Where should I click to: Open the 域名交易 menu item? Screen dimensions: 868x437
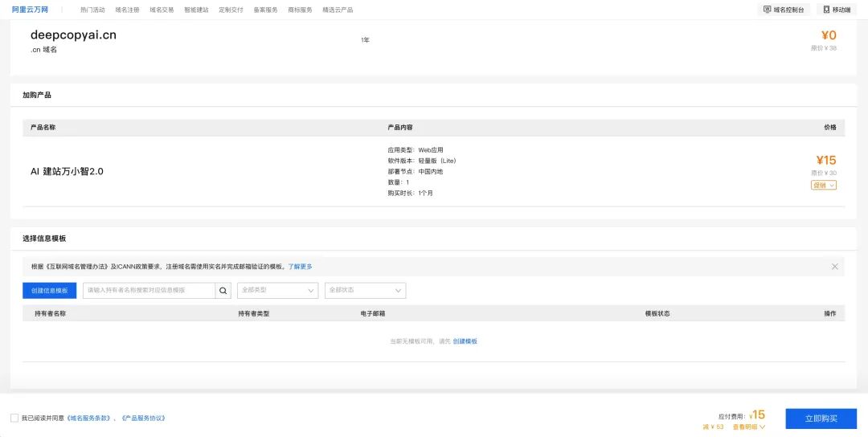(x=162, y=10)
